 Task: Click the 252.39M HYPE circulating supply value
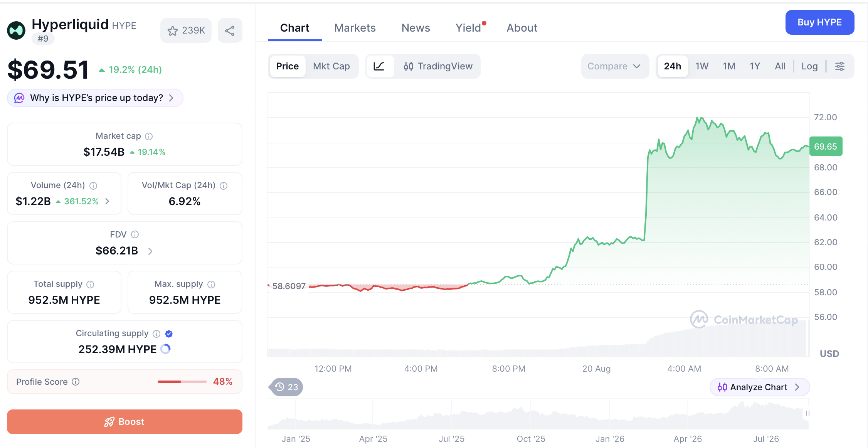118,349
